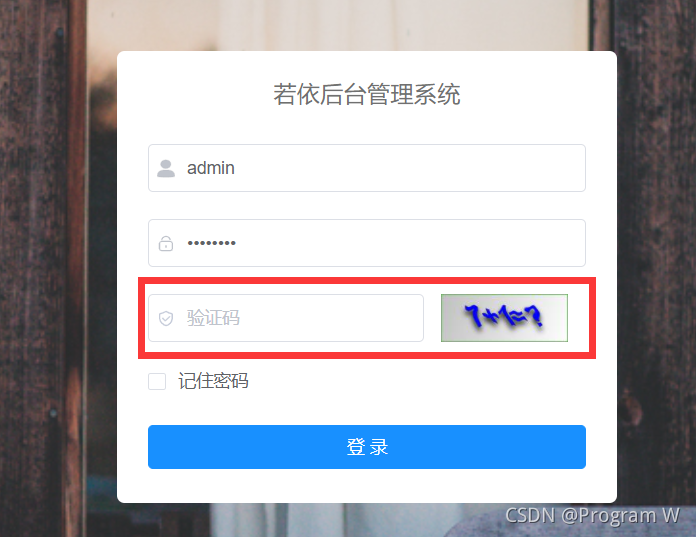Click white card area below 登录 button
The image size is (696, 537).
click(x=367, y=486)
